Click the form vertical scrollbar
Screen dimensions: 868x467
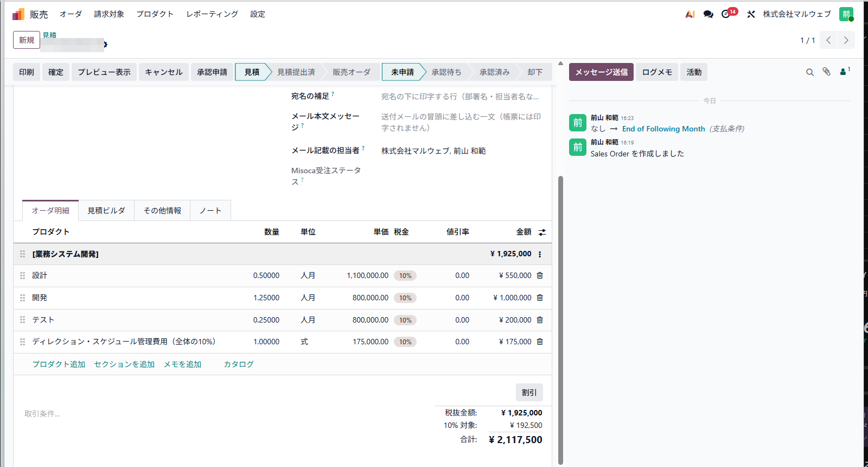(560, 320)
